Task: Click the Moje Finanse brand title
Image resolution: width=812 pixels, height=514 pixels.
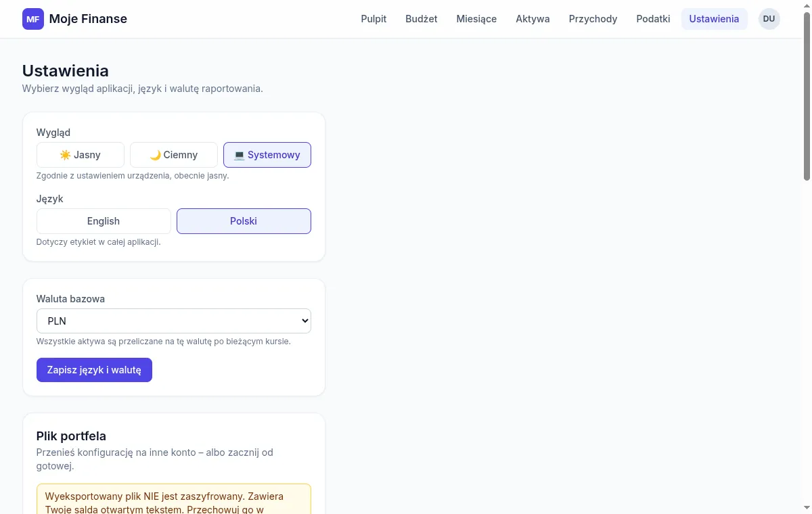Action: point(88,19)
